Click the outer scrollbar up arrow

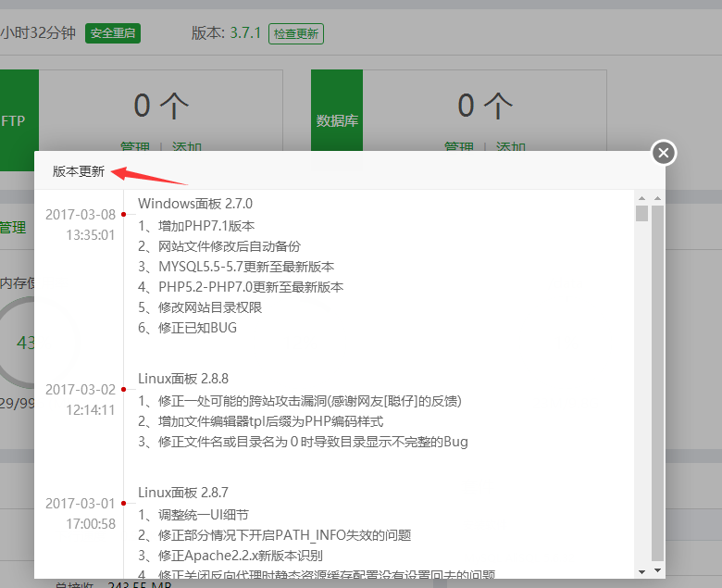point(657,198)
